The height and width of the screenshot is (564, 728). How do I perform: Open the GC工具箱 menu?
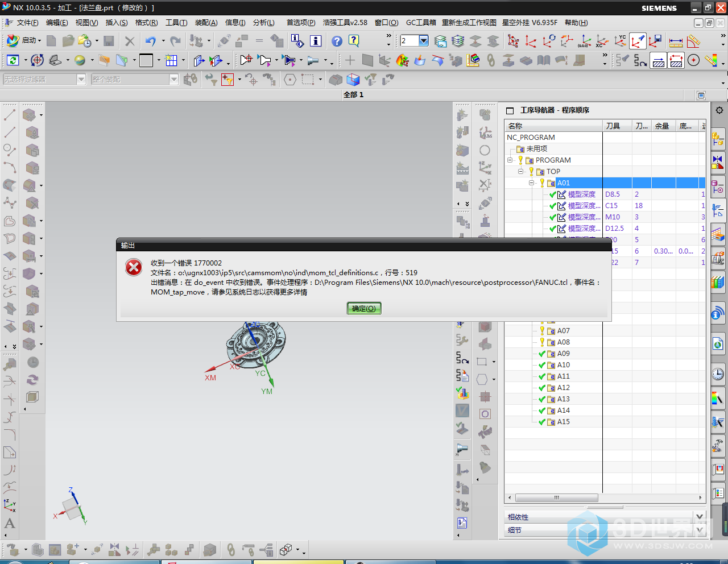point(421,23)
